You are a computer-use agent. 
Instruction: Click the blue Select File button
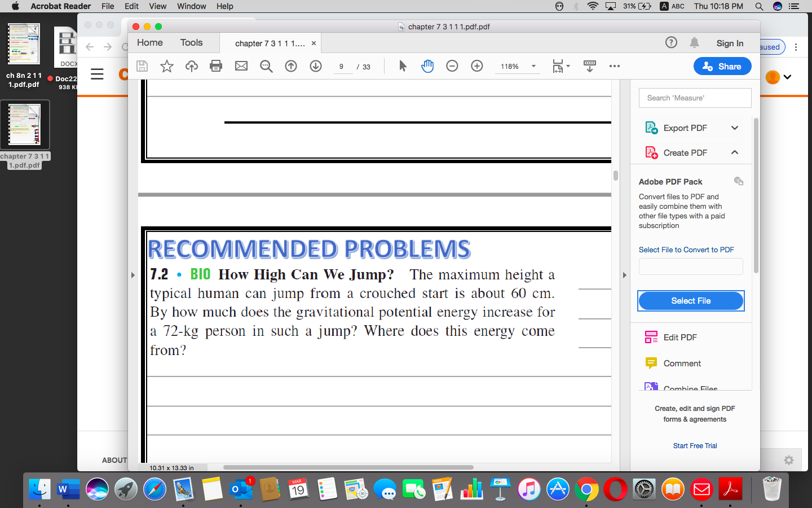click(x=691, y=301)
